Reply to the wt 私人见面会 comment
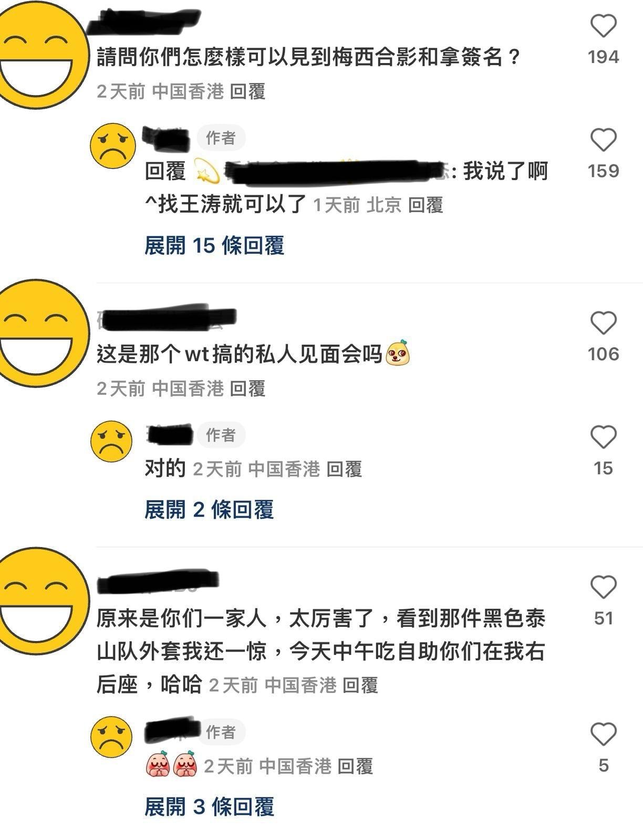Screen dimensions: 643x840 [247, 389]
